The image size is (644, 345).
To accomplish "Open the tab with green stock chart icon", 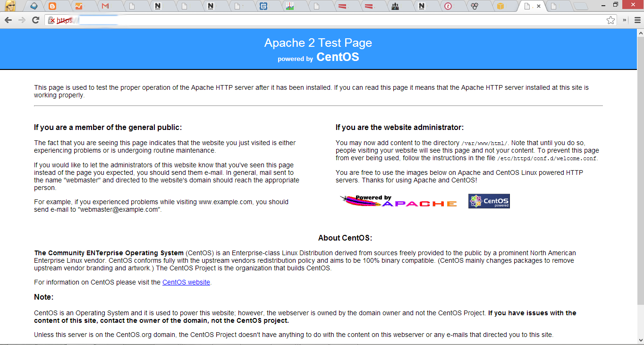I will [290, 7].
